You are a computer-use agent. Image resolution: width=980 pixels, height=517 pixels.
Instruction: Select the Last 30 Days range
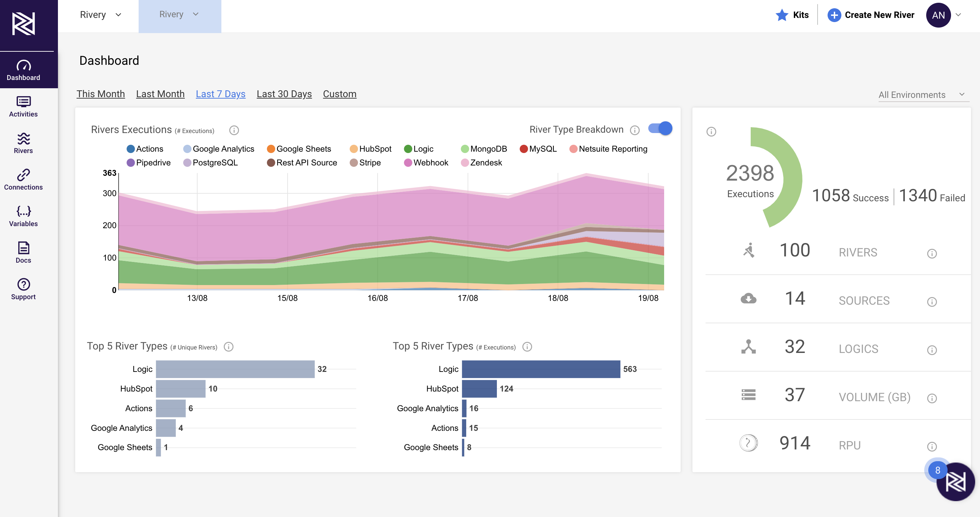[284, 94]
